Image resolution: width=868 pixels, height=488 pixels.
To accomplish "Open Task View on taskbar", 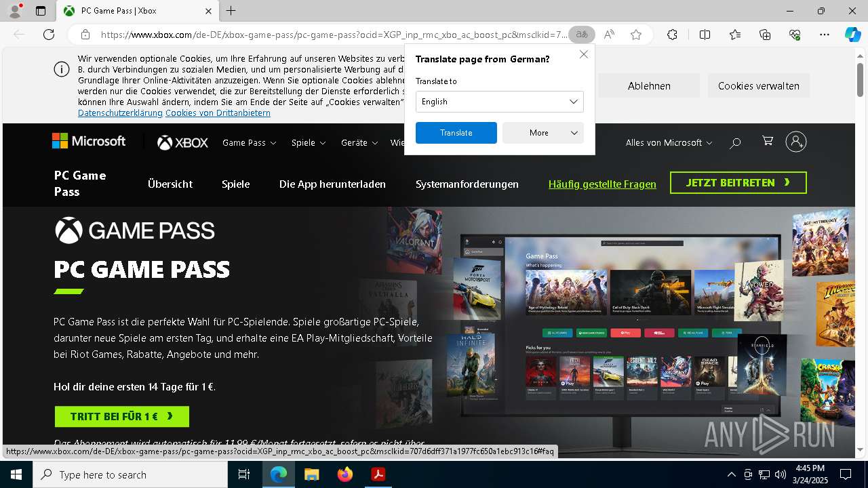I will [x=244, y=474].
